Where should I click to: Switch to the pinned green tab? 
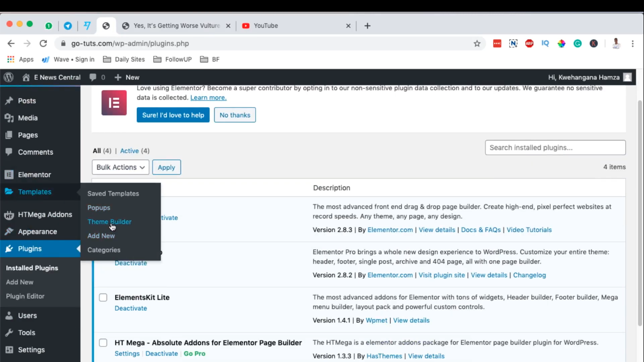click(x=49, y=26)
